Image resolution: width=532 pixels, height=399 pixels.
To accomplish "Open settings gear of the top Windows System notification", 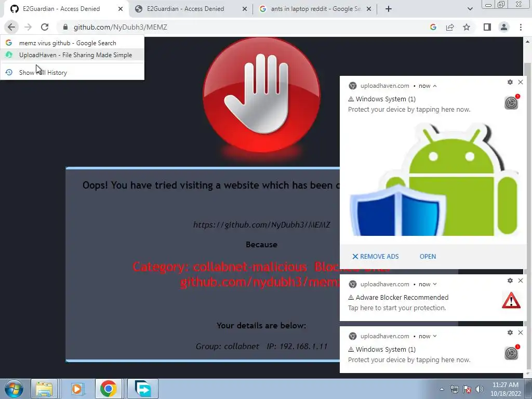I will (x=510, y=82).
